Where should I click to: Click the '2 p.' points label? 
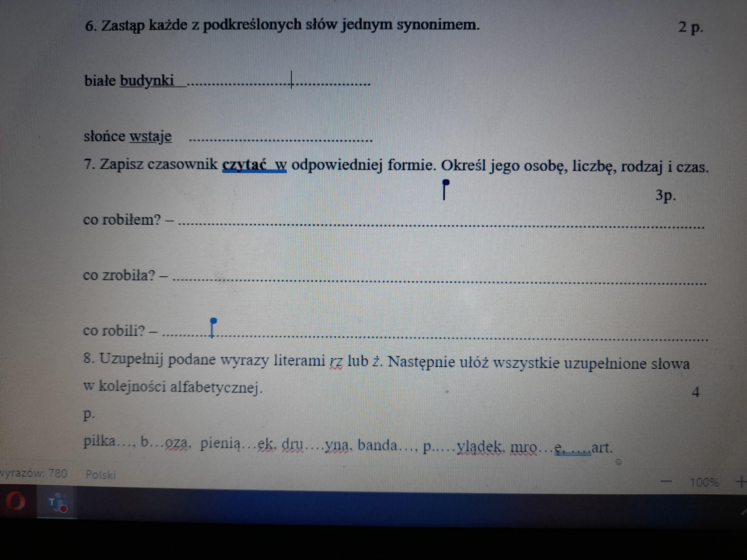691,28
